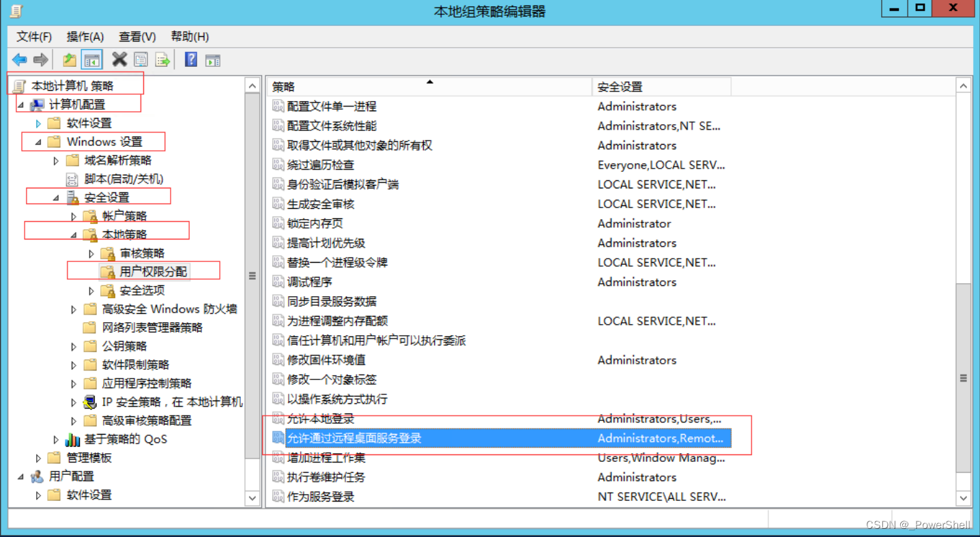980x537 pixels.
Task: Click the blue Help question mark icon
Action: coord(191,59)
